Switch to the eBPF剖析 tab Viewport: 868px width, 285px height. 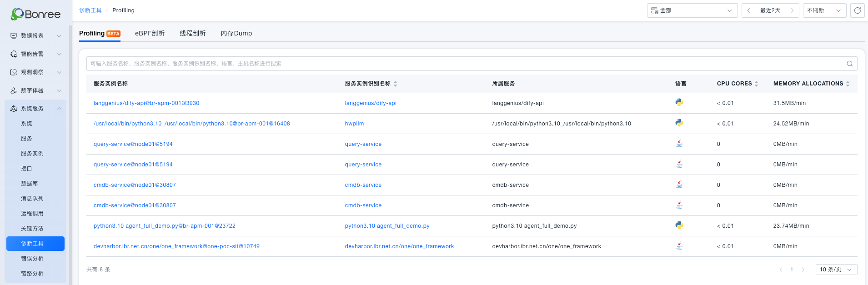(150, 34)
